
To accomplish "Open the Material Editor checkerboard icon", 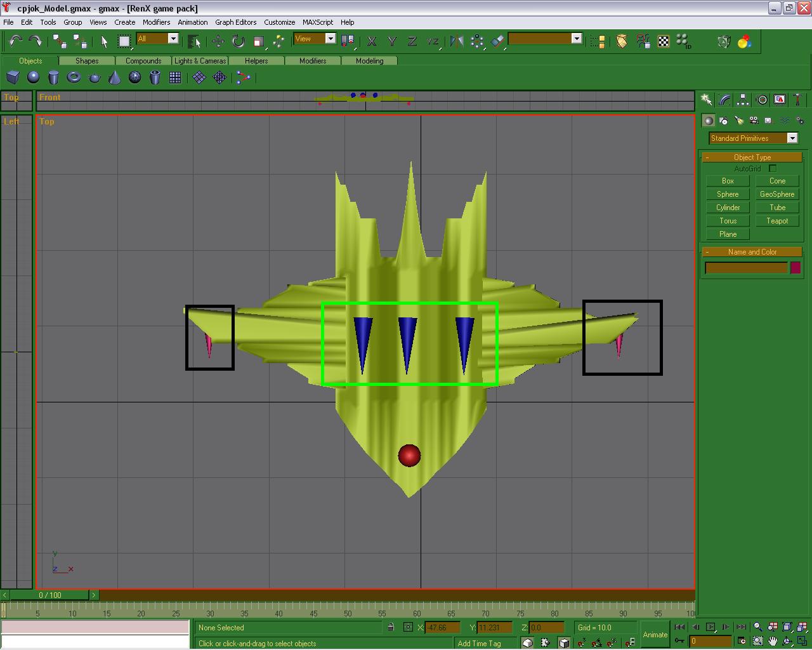I will tap(663, 41).
